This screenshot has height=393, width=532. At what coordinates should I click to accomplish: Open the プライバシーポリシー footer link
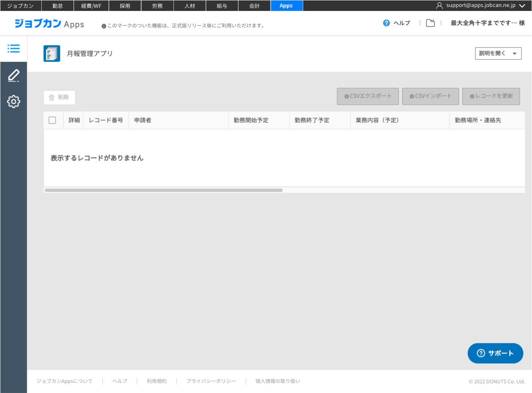[211, 381]
